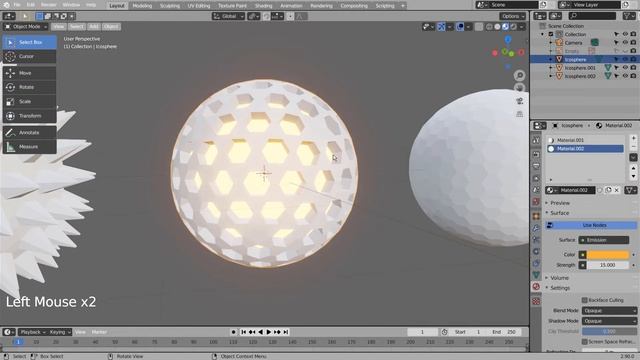Viewport: 640px width, 360px height.
Task: Toggle viewport overlays button
Action: (460, 27)
